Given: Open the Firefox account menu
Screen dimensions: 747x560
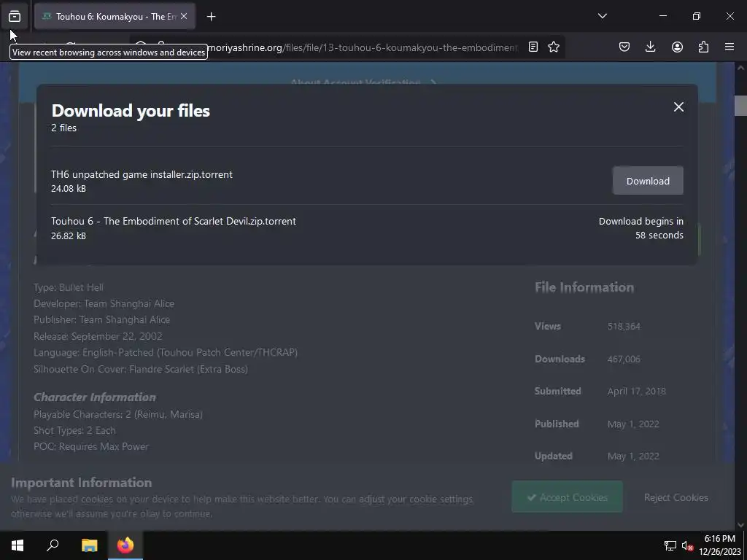Looking at the screenshot, I should tap(677, 47).
